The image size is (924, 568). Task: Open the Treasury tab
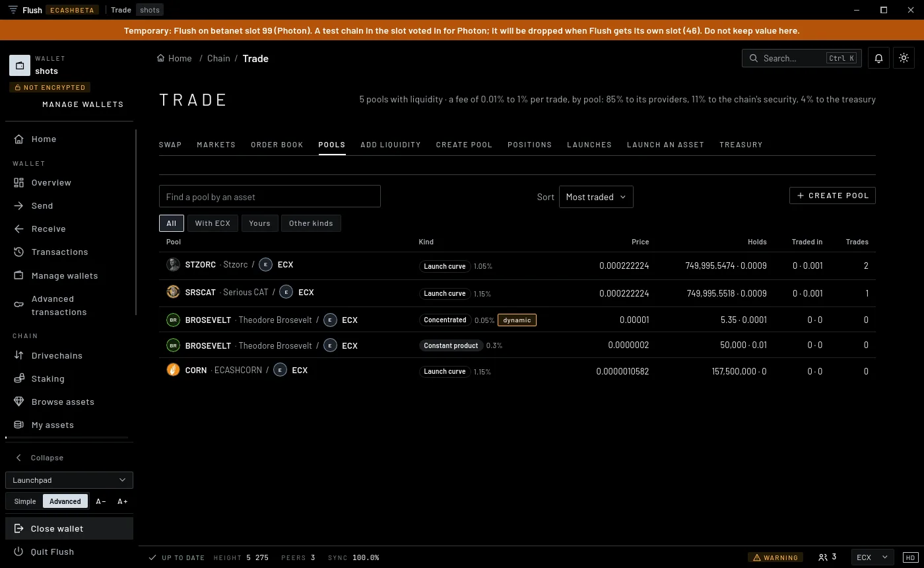coord(741,145)
